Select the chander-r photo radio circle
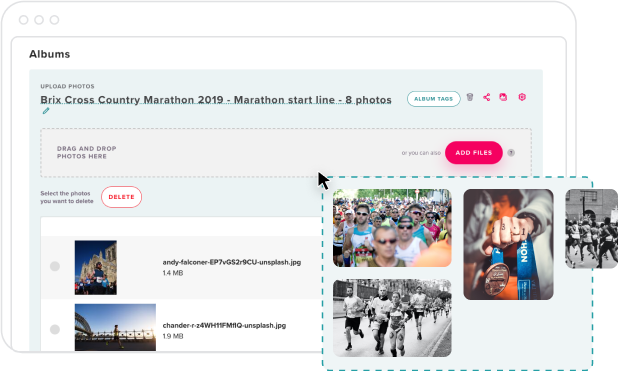 click(x=55, y=329)
